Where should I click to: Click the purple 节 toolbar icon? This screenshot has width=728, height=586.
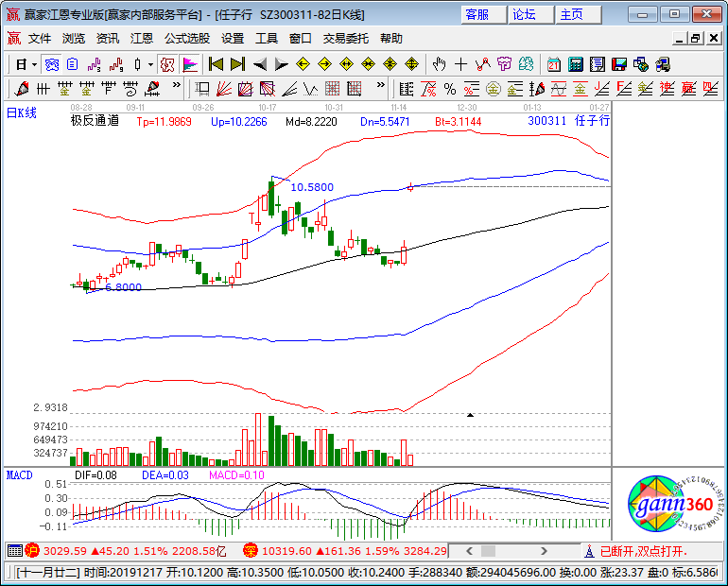(504, 64)
